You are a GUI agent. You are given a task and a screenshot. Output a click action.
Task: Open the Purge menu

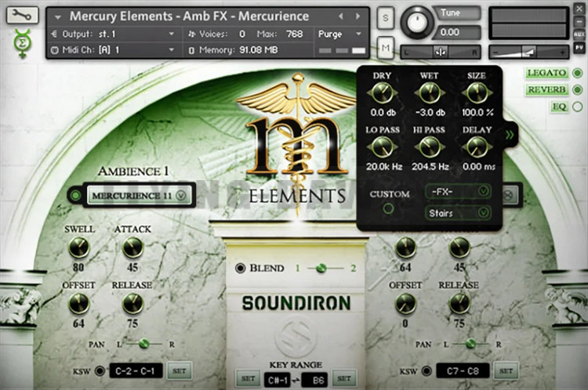(340, 34)
